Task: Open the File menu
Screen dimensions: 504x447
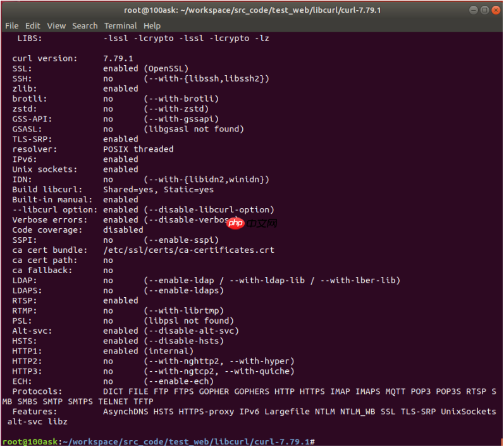Action: (x=12, y=26)
